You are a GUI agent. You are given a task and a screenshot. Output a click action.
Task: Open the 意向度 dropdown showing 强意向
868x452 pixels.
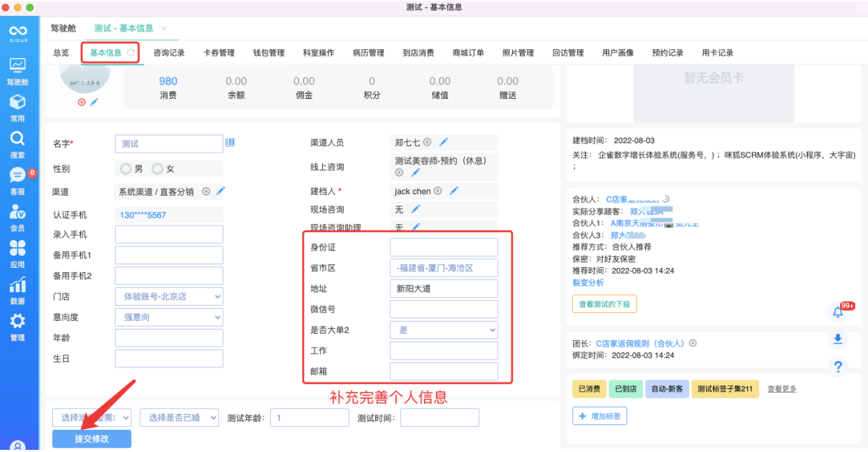pyautogui.click(x=168, y=317)
